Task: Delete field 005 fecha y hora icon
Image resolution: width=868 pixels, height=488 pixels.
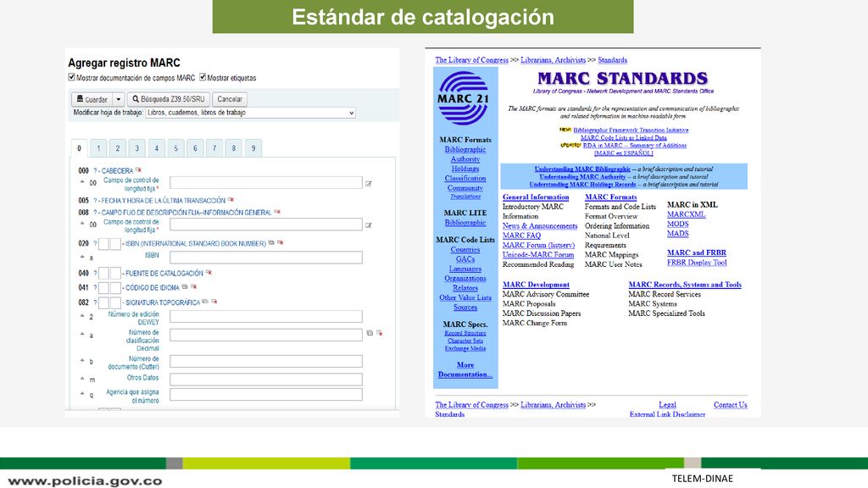Action: point(231,200)
